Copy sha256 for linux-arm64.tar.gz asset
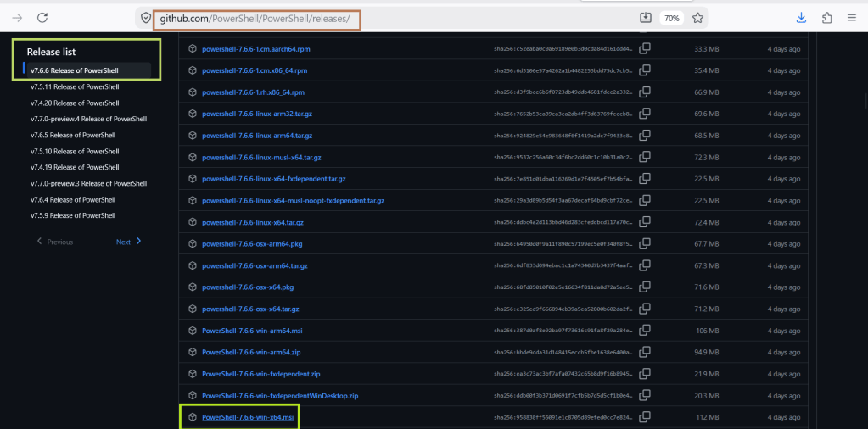The image size is (868, 429). (x=644, y=136)
